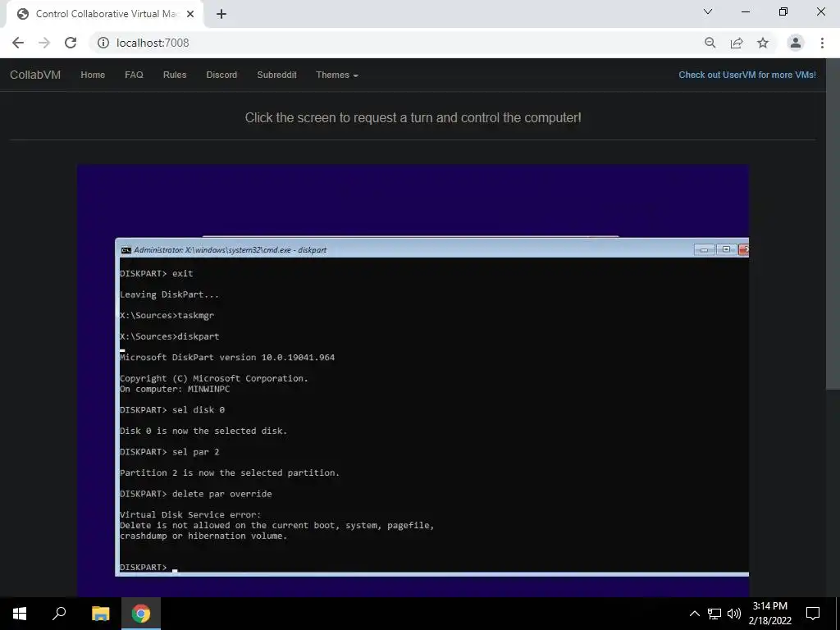Close the Control Collaborative Virtual Machine tab
Screen dimensions: 840x630
(x=190, y=15)
